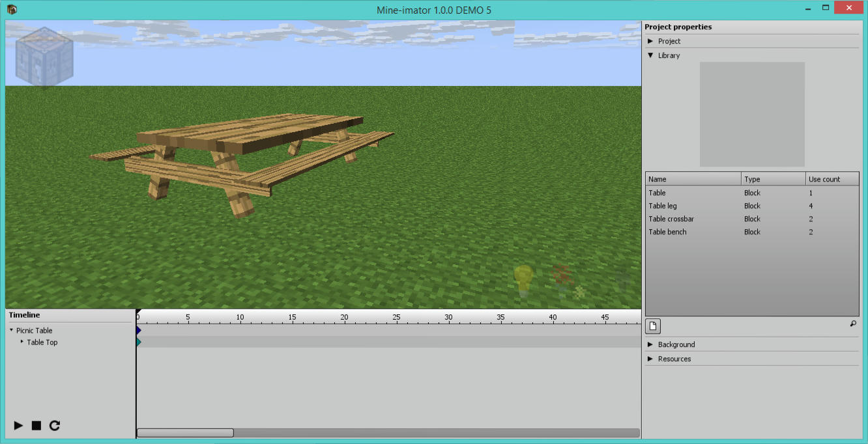Image resolution: width=868 pixels, height=444 pixels.
Task: Select Picnic Table in the timeline list
Action: click(35, 331)
